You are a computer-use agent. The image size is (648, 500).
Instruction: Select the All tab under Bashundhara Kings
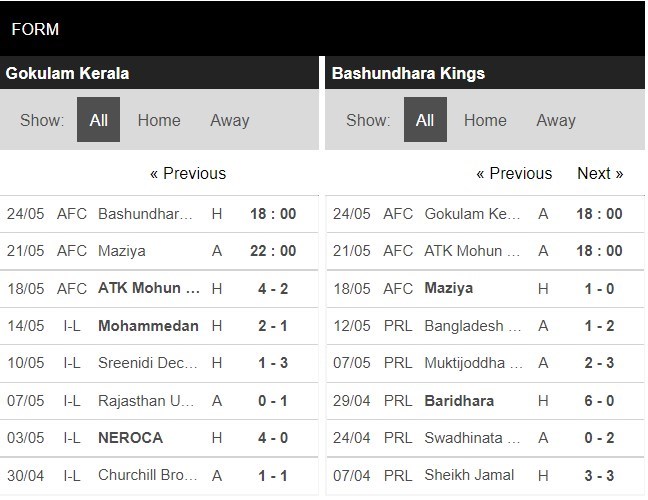425,120
